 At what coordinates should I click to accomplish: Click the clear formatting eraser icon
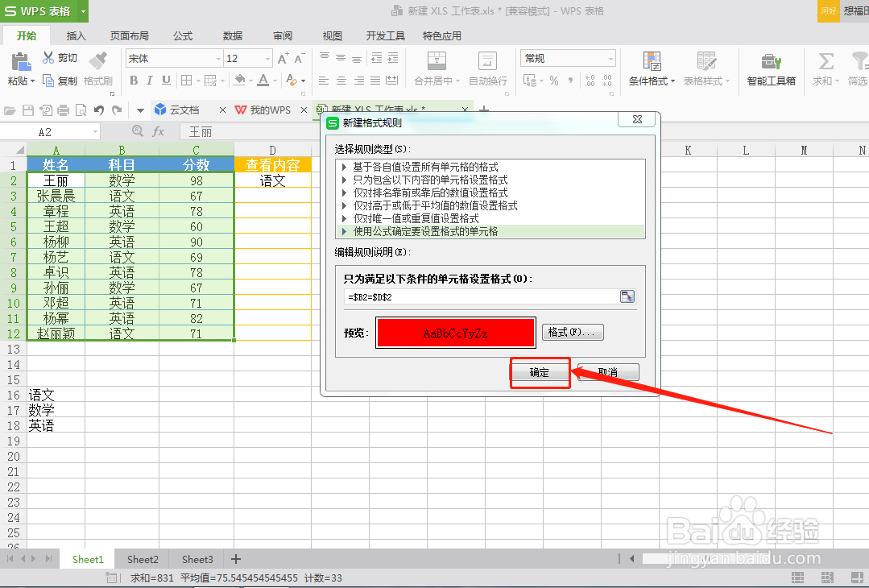[292, 81]
